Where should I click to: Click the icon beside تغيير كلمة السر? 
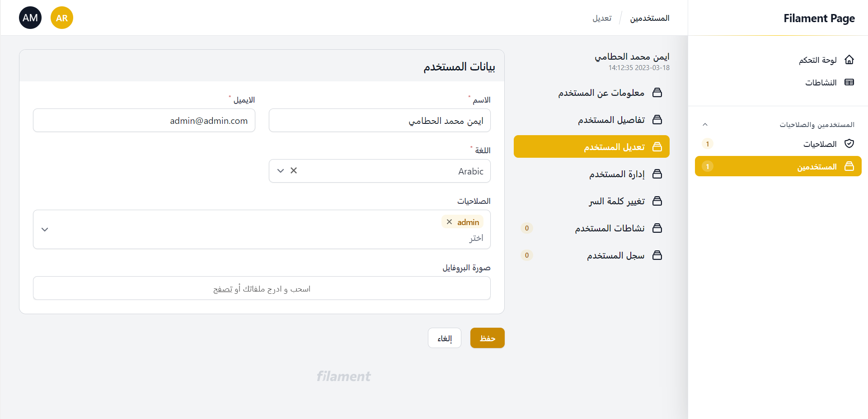[657, 201]
